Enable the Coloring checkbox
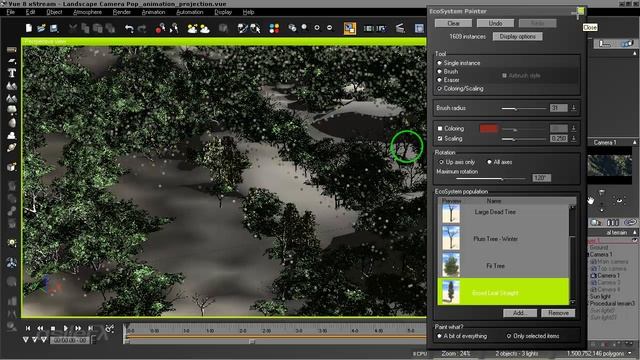The height and width of the screenshot is (360, 640). point(440,129)
